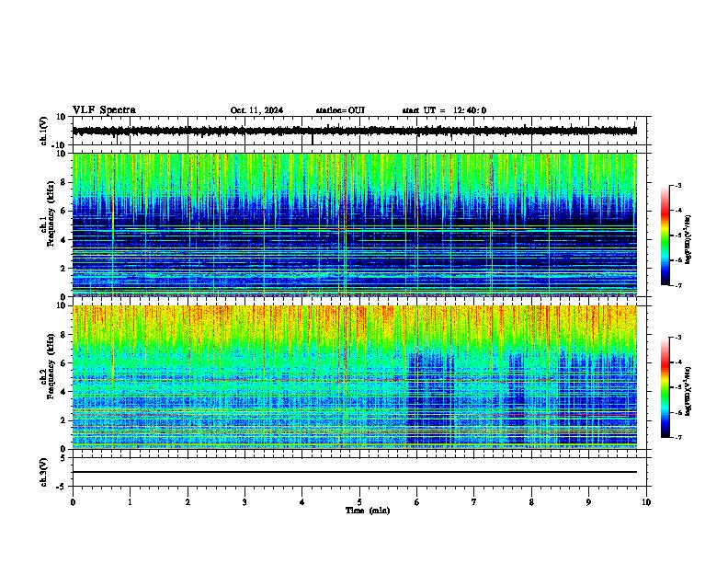Click the ch.2 color bar "log(PSD)" label
The image size is (728, 563).
[x=688, y=391]
